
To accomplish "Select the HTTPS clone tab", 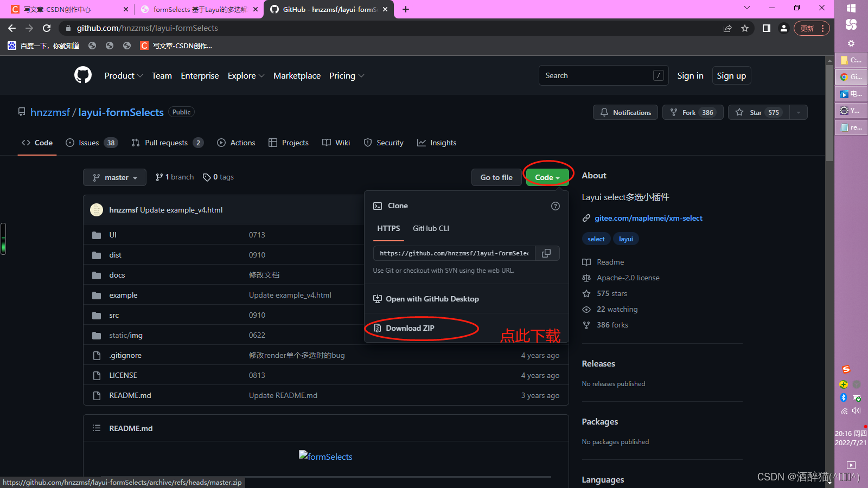I will (388, 228).
